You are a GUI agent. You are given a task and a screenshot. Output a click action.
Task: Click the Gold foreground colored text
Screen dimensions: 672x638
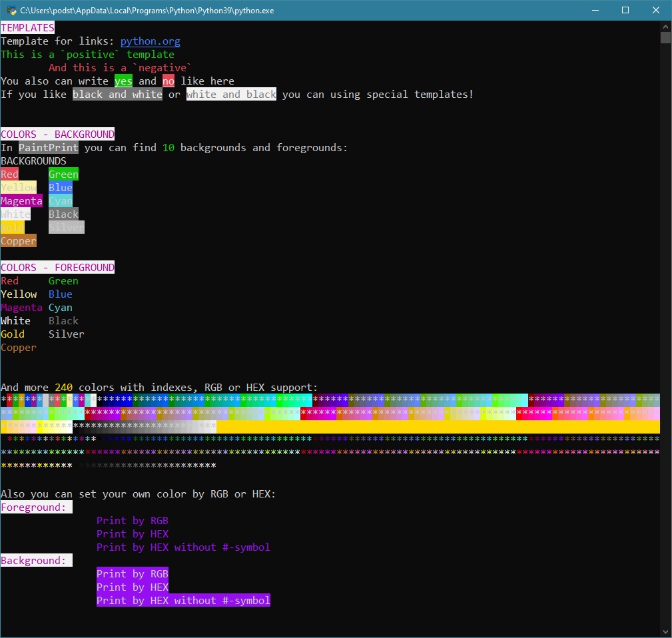coord(13,334)
